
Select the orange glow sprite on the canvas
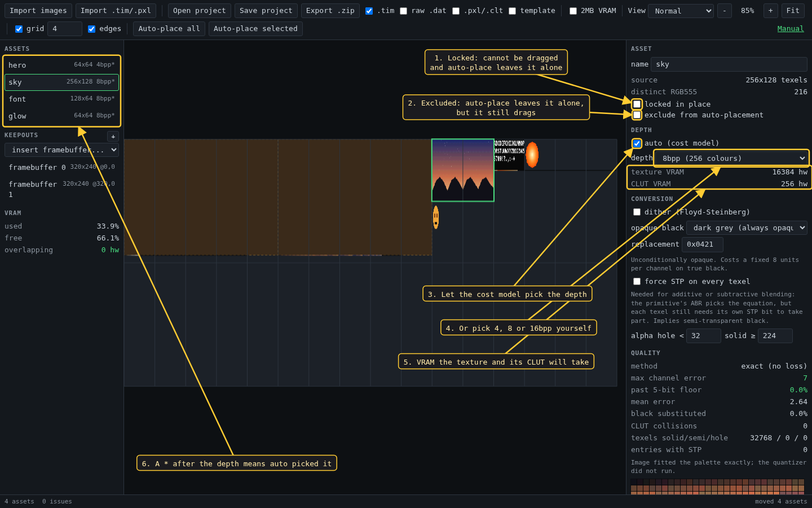532,155
